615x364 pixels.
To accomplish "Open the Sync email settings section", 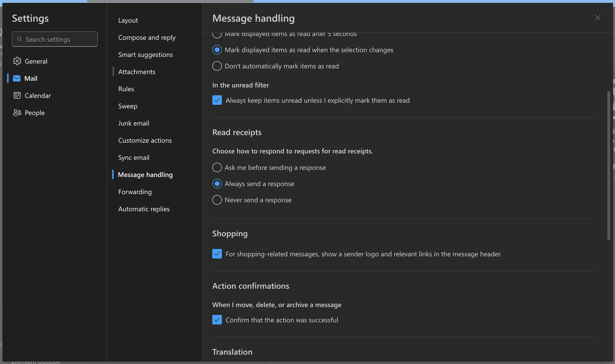I will (134, 157).
